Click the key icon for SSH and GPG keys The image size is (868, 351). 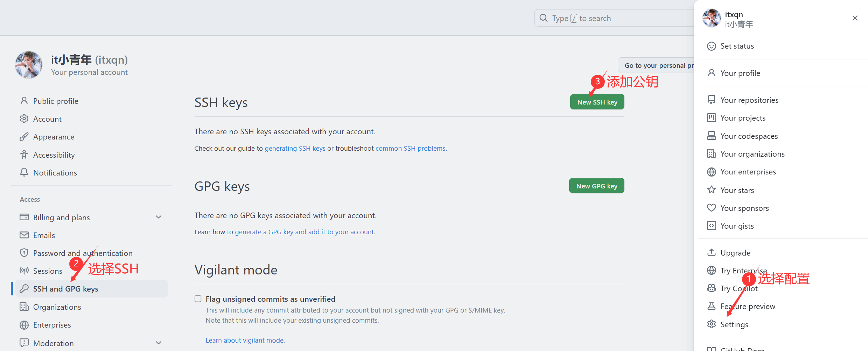[x=24, y=289]
